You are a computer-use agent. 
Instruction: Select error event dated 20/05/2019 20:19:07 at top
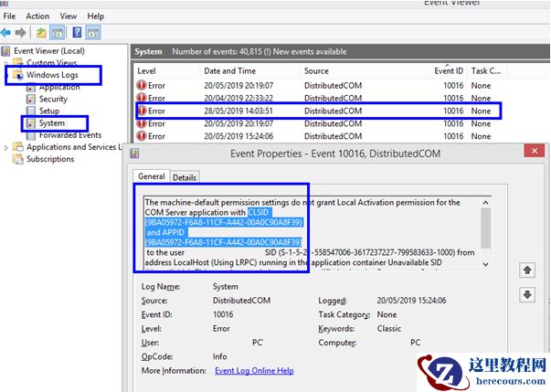318,86
